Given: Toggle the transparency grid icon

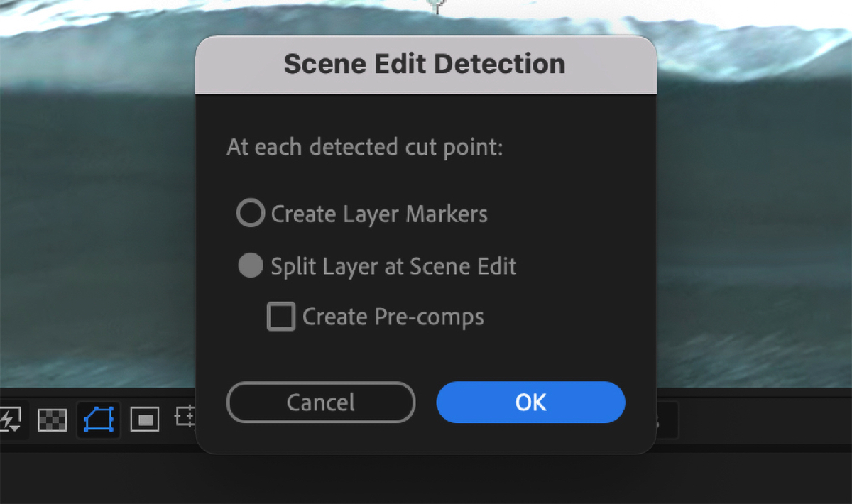Looking at the screenshot, I should point(52,420).
